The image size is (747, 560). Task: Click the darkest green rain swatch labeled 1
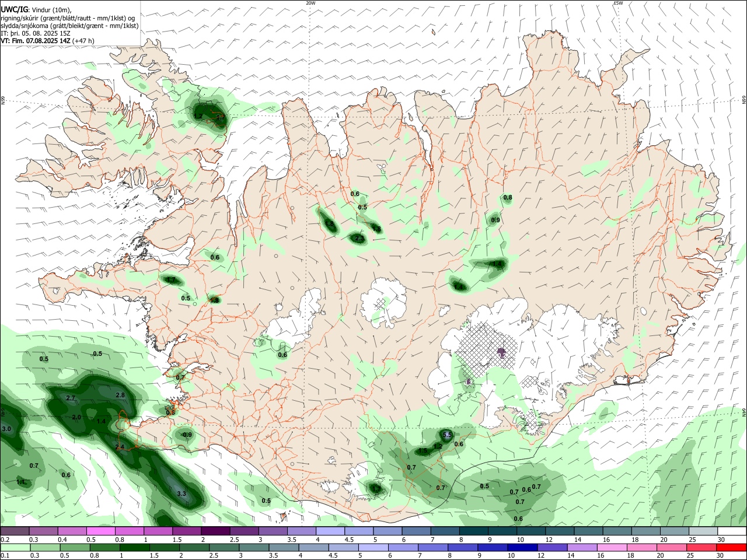[134, 547]
